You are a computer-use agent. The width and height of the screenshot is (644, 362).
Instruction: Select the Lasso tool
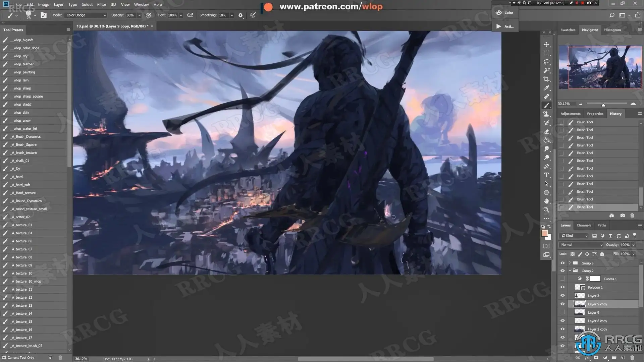(x=546, y=62)
